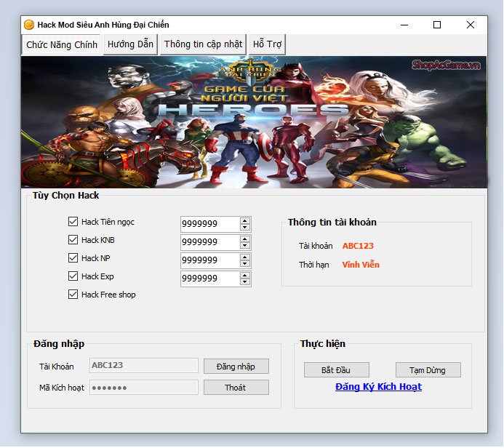
Task: Disable the Hack NP checkbox
Action: [x=73, y=257]
